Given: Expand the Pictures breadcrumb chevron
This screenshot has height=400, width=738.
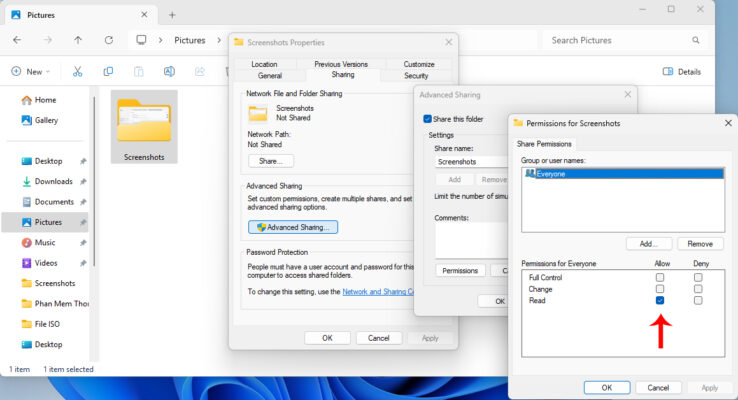Looking at the screenshot, I should [x=219, y=40].
